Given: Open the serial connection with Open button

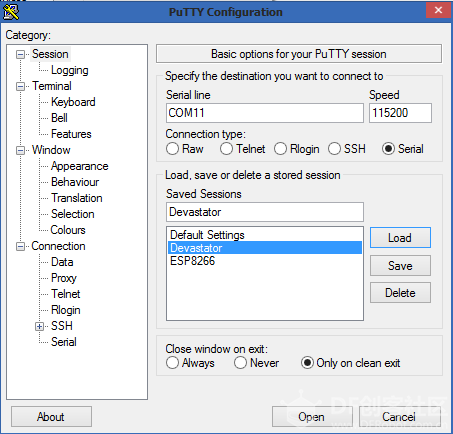Looking at the screenshot, I should click(x=312, y=417).
